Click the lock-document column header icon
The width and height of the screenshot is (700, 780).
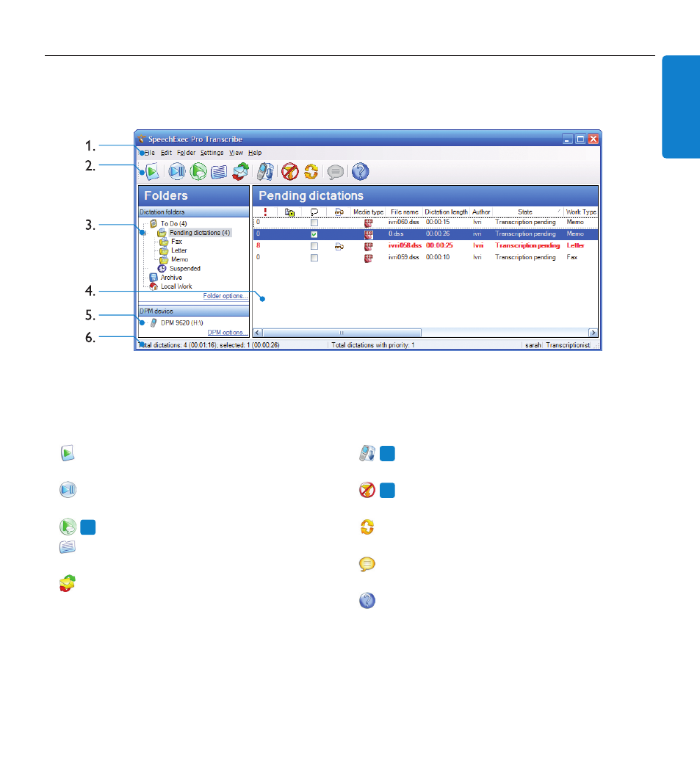coord(289,212)
